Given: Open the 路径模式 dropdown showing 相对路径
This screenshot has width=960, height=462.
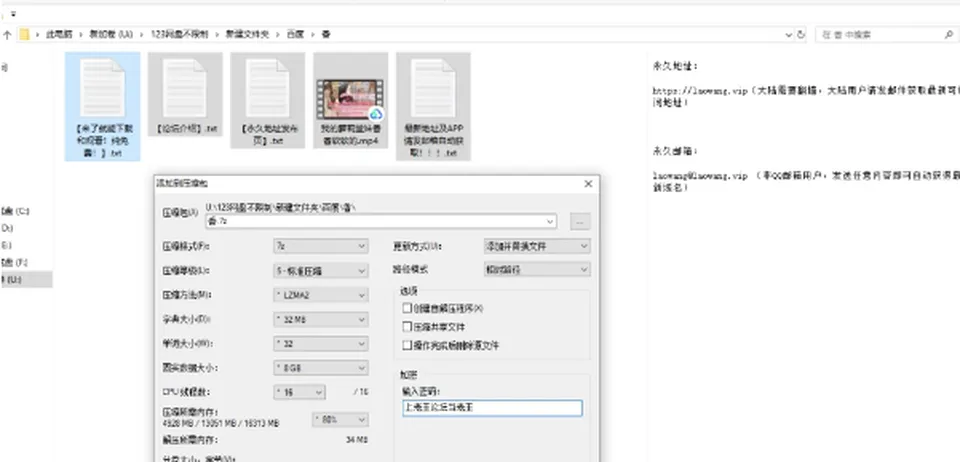Looking at the screenshot, I should click(538, 269).
